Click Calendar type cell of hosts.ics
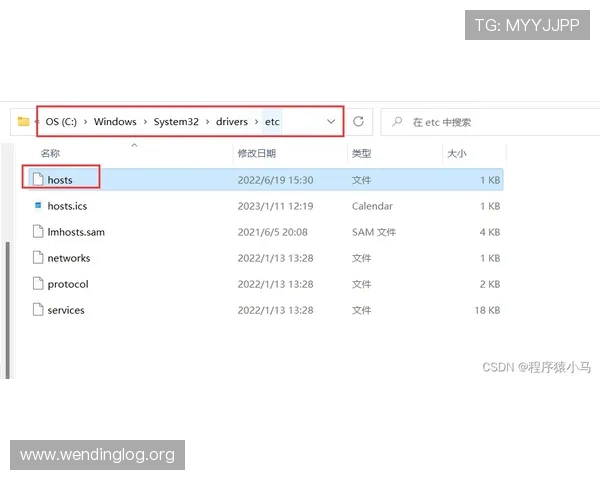This screenshot has height=480, width=600. (372, 206)
